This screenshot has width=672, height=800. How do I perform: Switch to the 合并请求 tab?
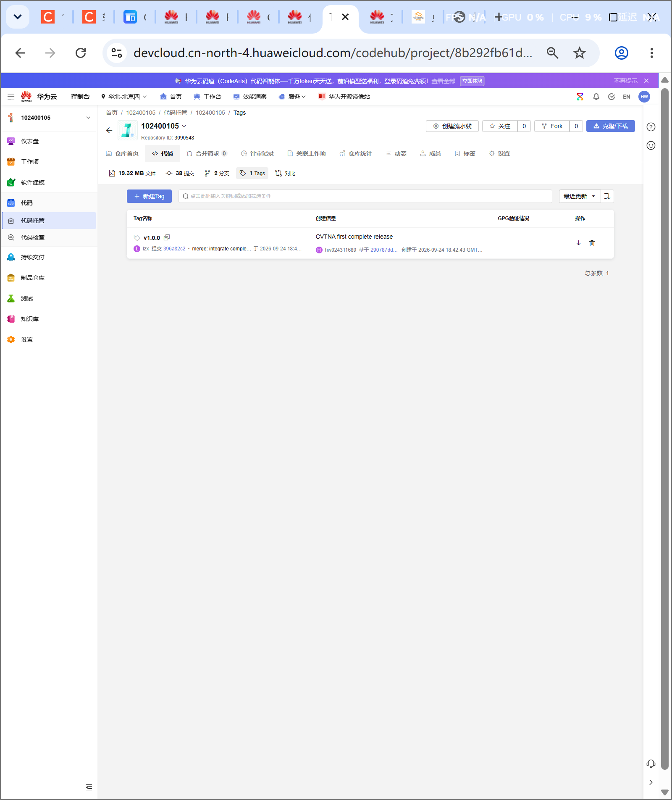(x=206, y=153)
